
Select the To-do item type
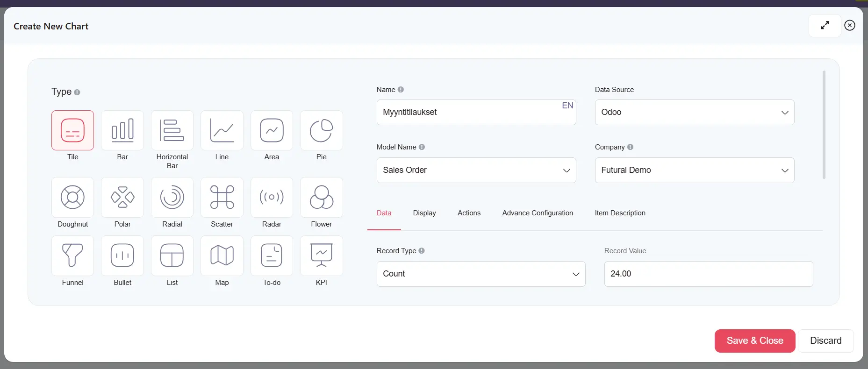pyautogui.click(x=272, y=255)
